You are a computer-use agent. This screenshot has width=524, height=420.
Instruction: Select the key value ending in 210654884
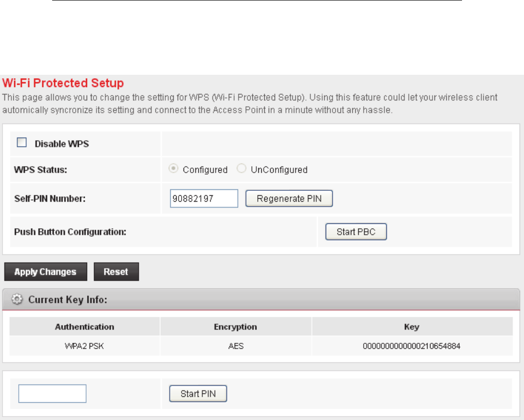pos(411,346)
